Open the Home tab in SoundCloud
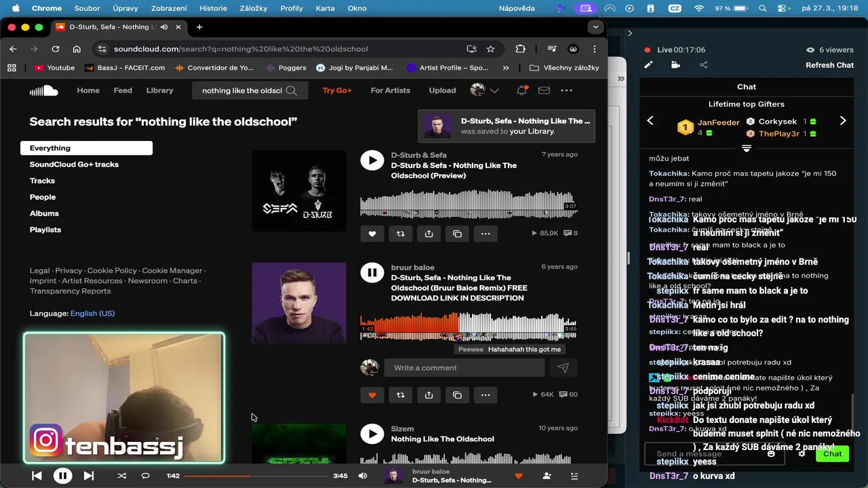The width and height of the screenshot is (868, 488). click(88, 90)
